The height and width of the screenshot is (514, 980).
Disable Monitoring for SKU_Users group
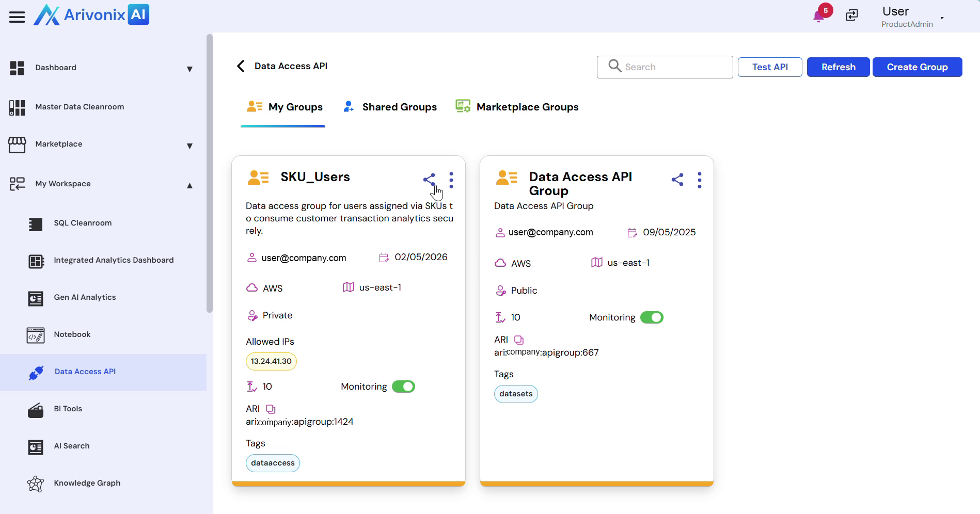click(403, 387)
